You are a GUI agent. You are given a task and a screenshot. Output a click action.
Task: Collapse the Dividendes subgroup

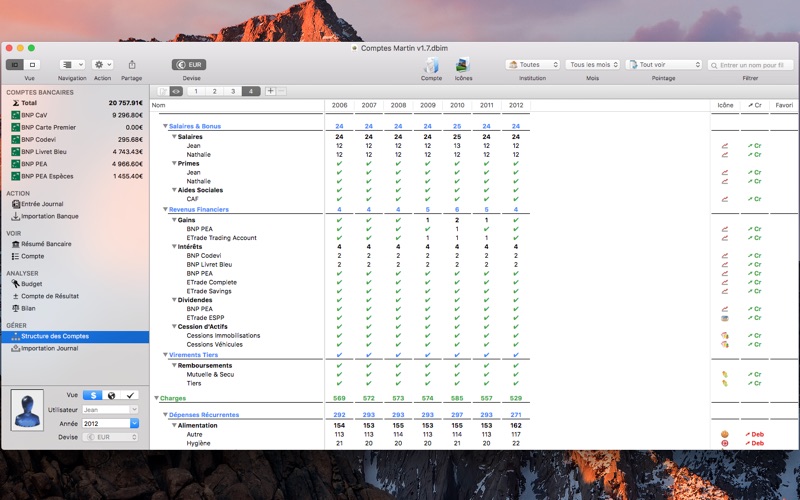click(174, 300)
